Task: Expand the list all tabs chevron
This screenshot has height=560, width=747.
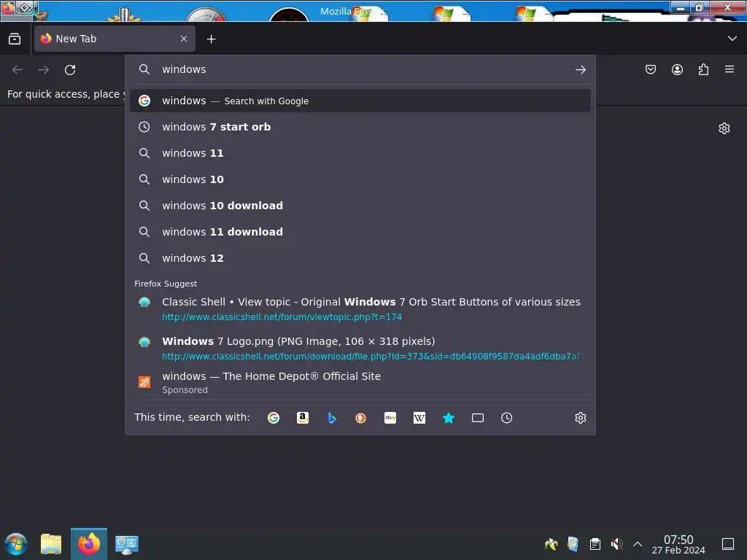Action: tap(732, 39)
